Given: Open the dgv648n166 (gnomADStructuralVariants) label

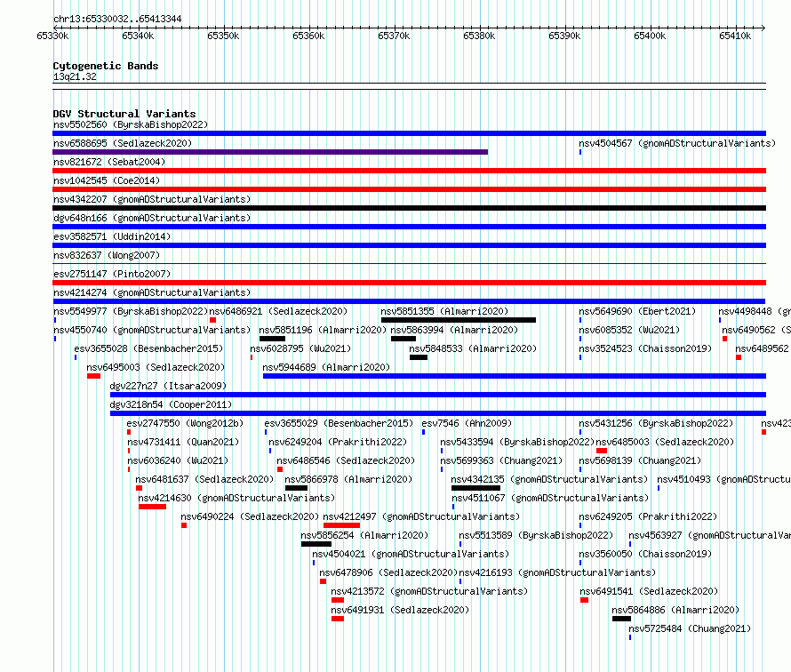Looking at the screenshot, I should pyautogui.click(x=152, y=218).
